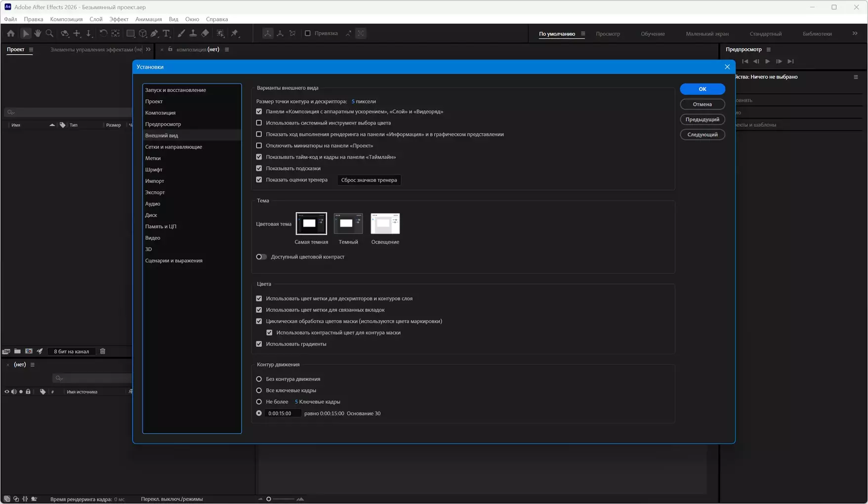Image resolution: width=868 pixels, height=504 pixels.
Task: Open the Композиция menu
Action: point(66,19)
